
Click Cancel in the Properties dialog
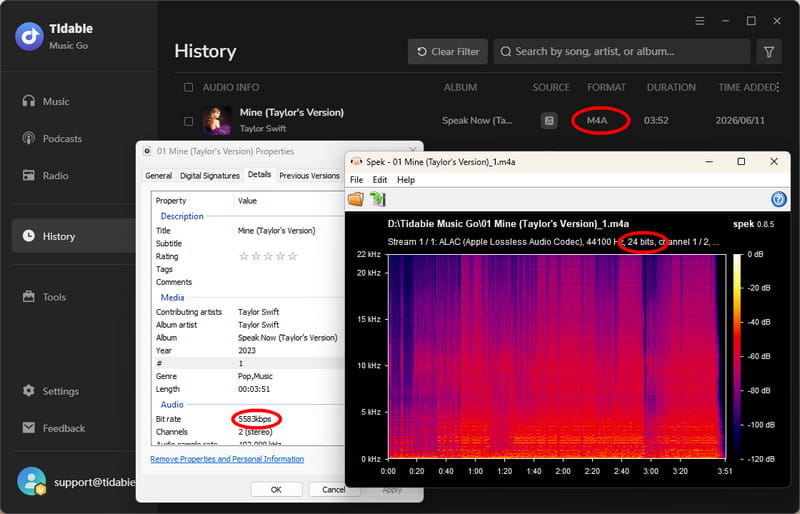tap(334, 489)
